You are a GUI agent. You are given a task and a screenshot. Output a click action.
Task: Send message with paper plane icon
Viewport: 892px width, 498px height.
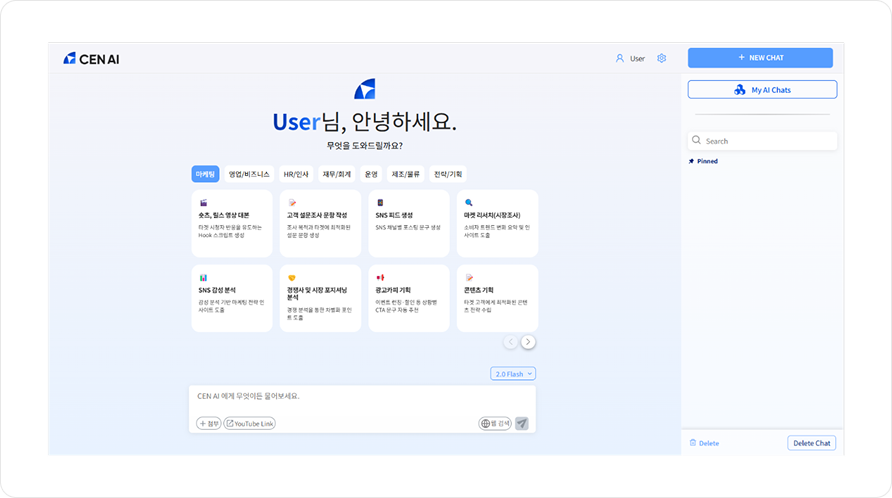tap(522, 423)
